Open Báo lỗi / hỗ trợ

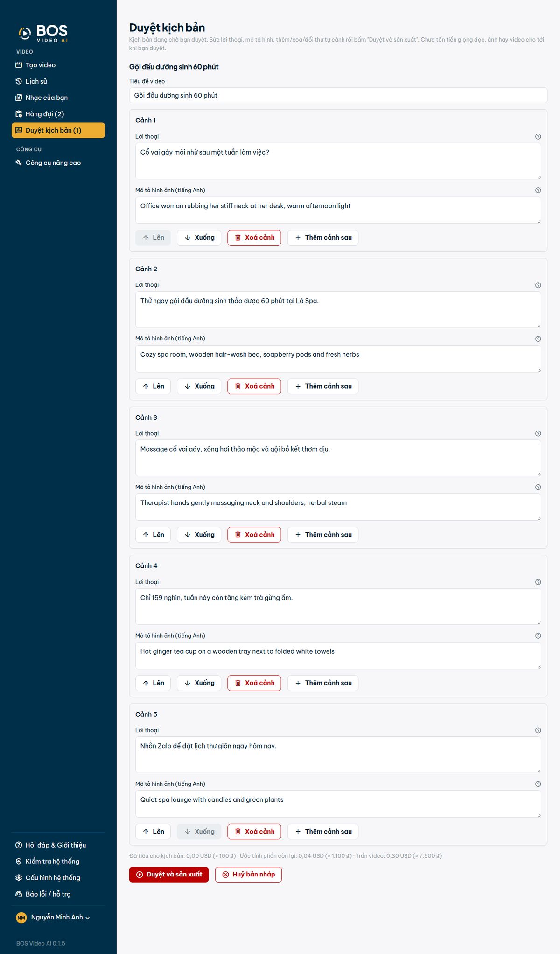point(58,894)
